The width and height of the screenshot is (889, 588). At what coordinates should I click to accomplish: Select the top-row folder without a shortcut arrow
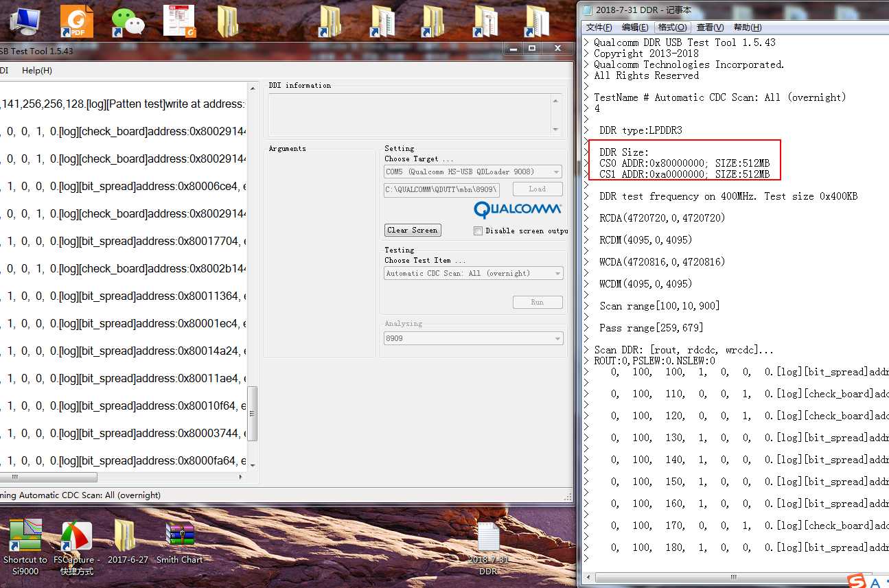[227, 21]
